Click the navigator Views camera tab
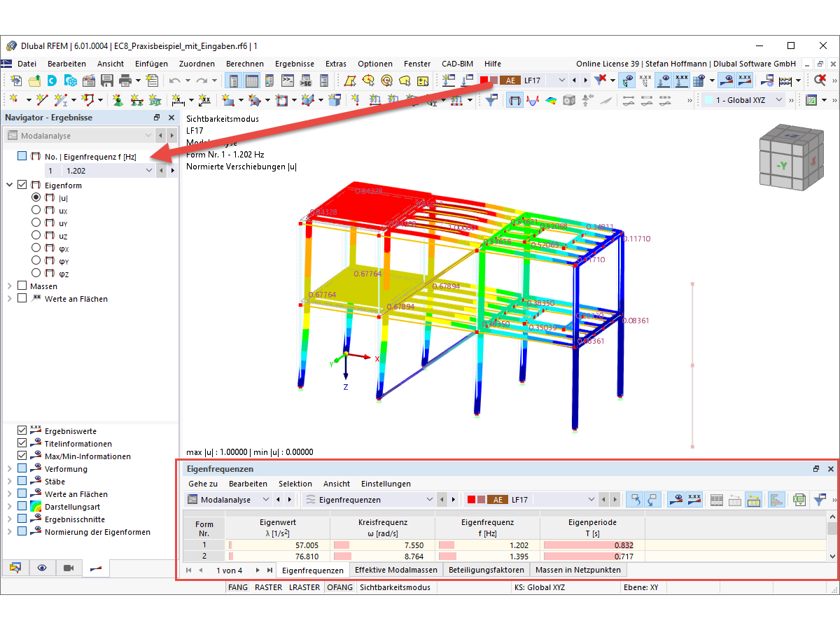Viewport: 840px width, 630px height. click(69, 568)
